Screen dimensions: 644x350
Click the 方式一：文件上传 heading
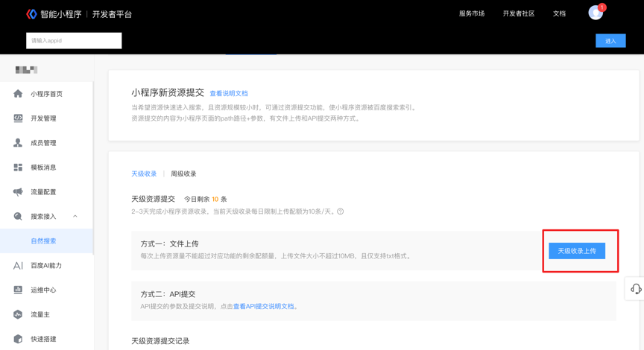[170, 244]
